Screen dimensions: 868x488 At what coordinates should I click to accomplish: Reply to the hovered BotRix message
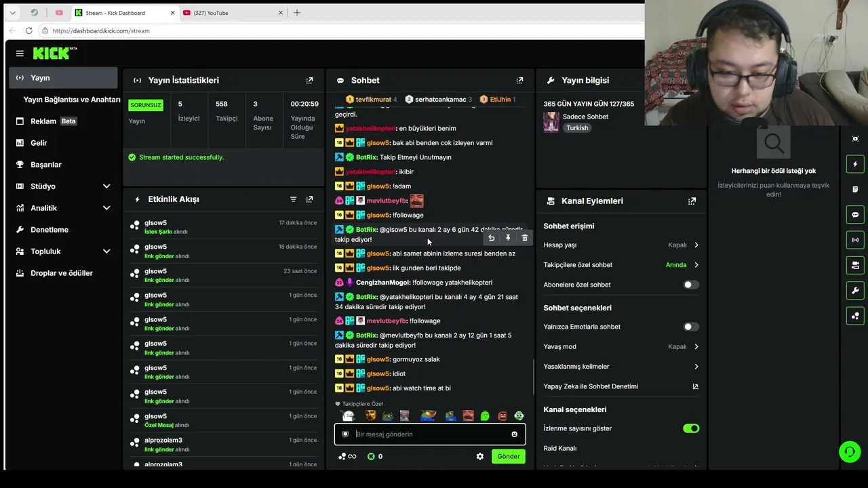(x=492, y=238)
